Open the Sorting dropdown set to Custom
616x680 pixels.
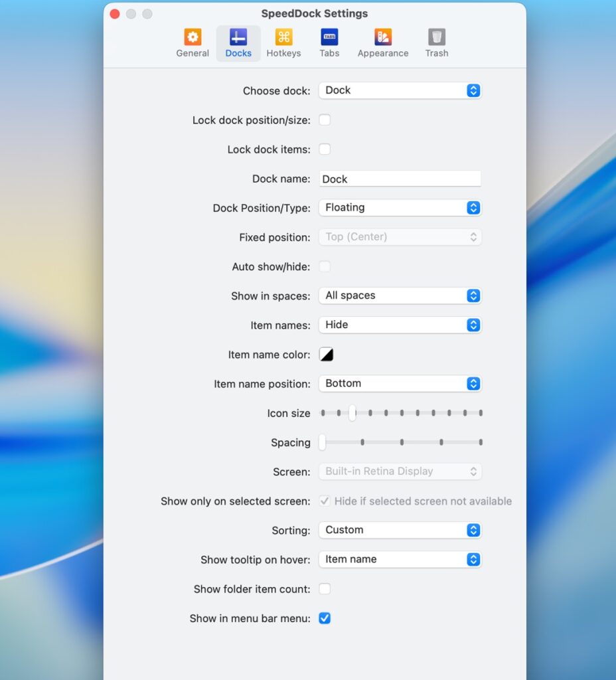(x=400, y=530)
